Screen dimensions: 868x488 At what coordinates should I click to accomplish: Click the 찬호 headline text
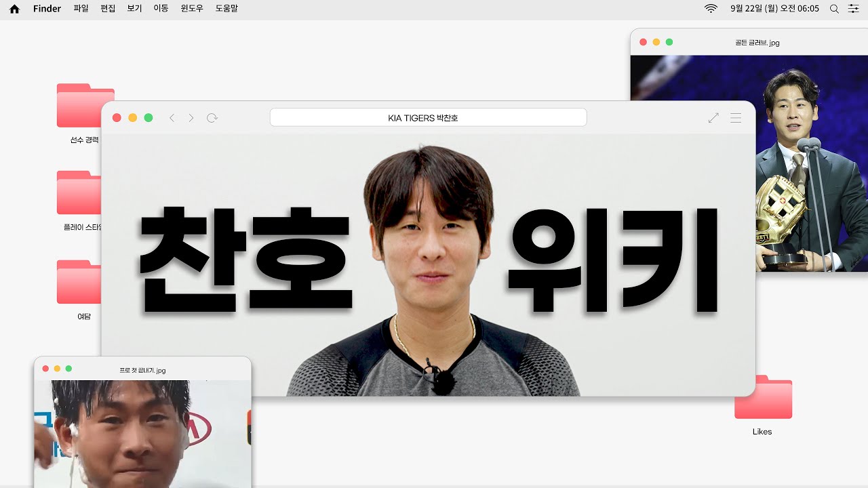point(245,260)
